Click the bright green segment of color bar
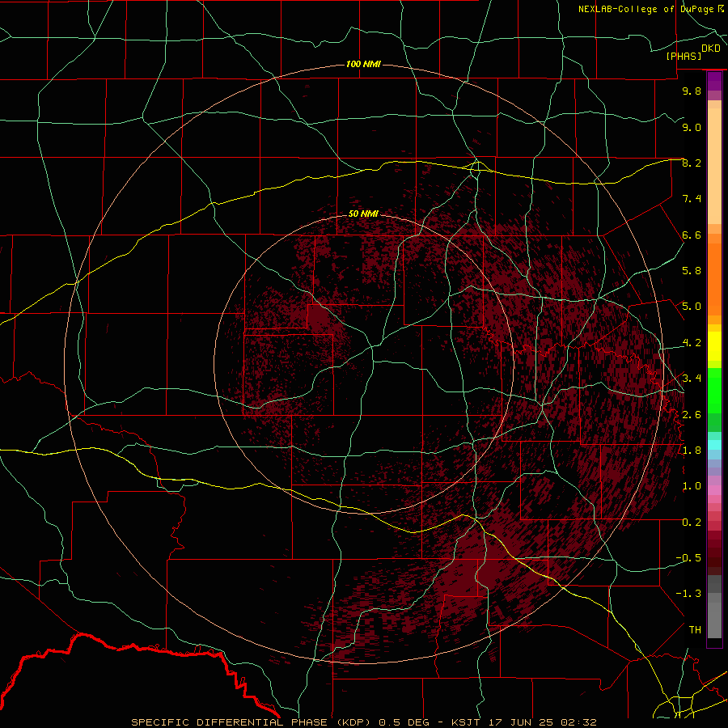The height and width of the screenshot is (728, 728). [x=714, y=390]
